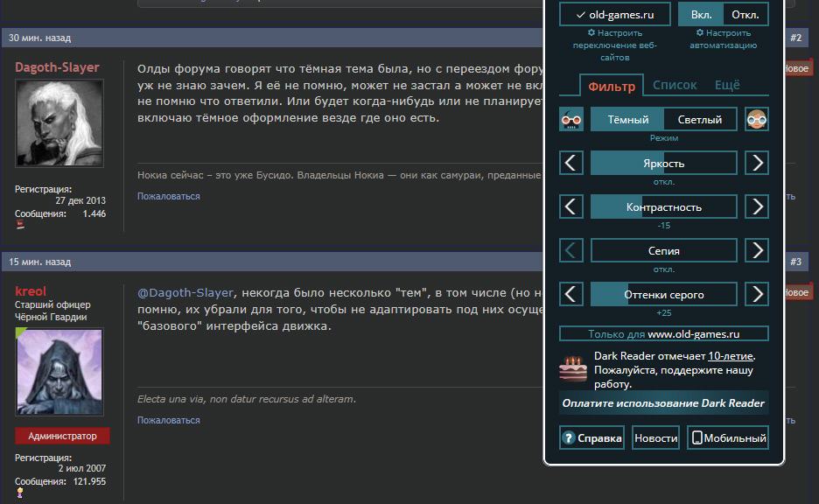This screenshot has height=504, width=819.
Task: Select Светлый mode
Action: coord(700,120)
